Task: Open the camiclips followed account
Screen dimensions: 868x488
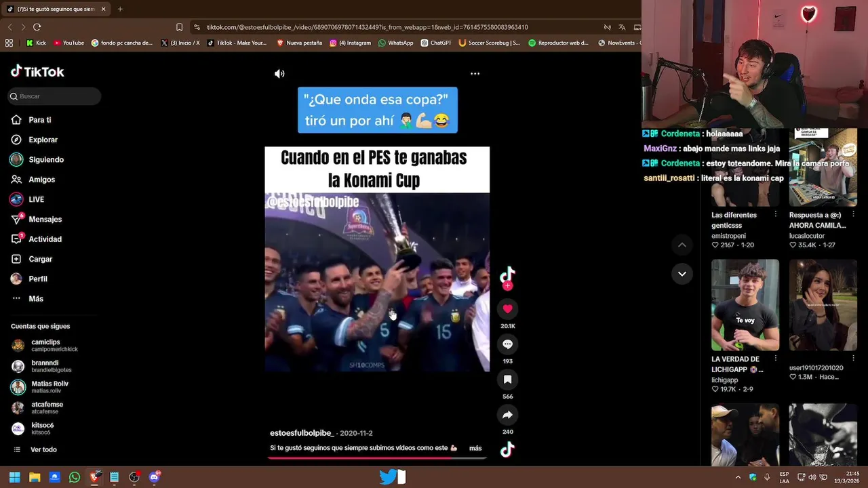Action: click(45, 346)
